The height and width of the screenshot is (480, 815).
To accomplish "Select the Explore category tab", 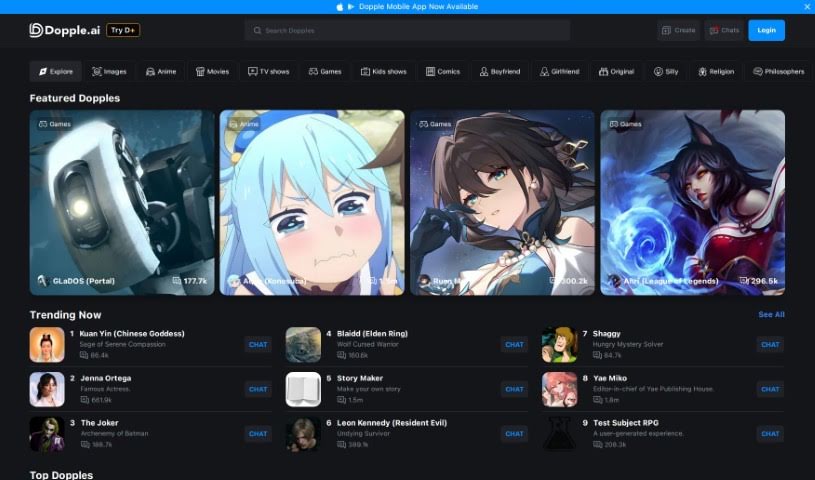I will point(56,72).
